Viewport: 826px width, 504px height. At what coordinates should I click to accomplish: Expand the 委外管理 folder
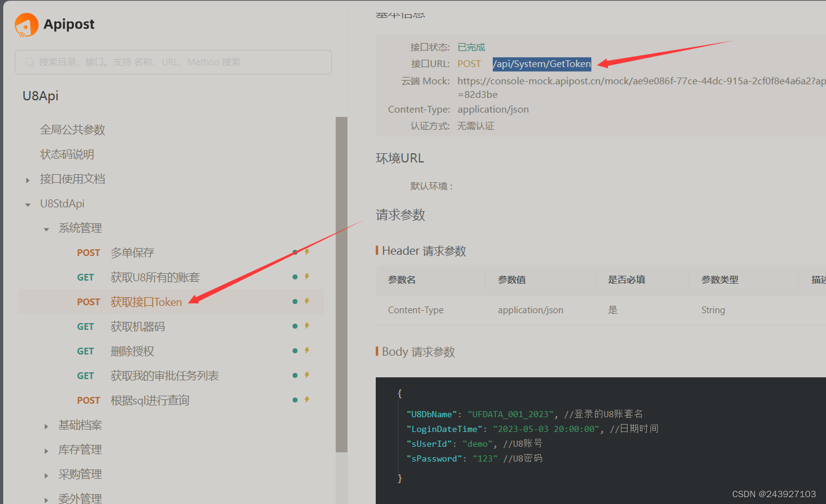[x=46, y=500]
